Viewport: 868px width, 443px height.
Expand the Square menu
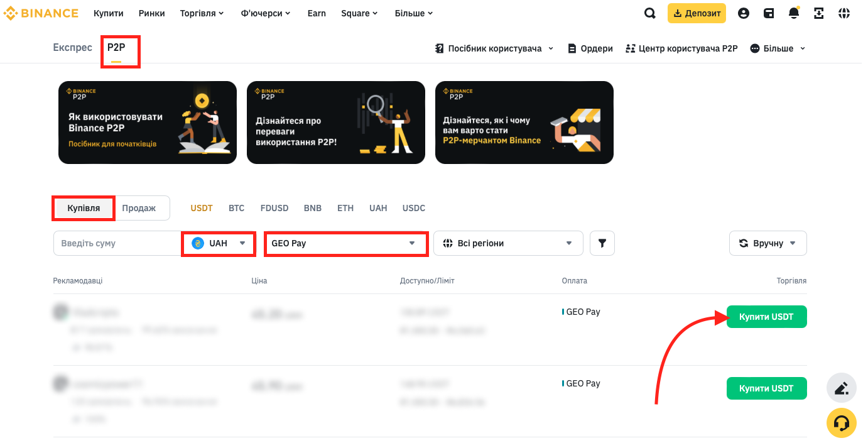click(360, 13)
